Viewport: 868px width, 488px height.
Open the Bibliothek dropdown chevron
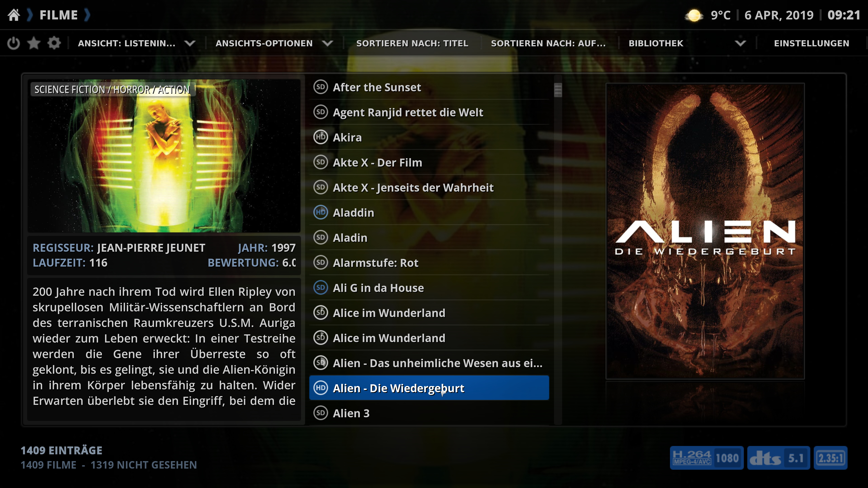click(x=740, y=43)
